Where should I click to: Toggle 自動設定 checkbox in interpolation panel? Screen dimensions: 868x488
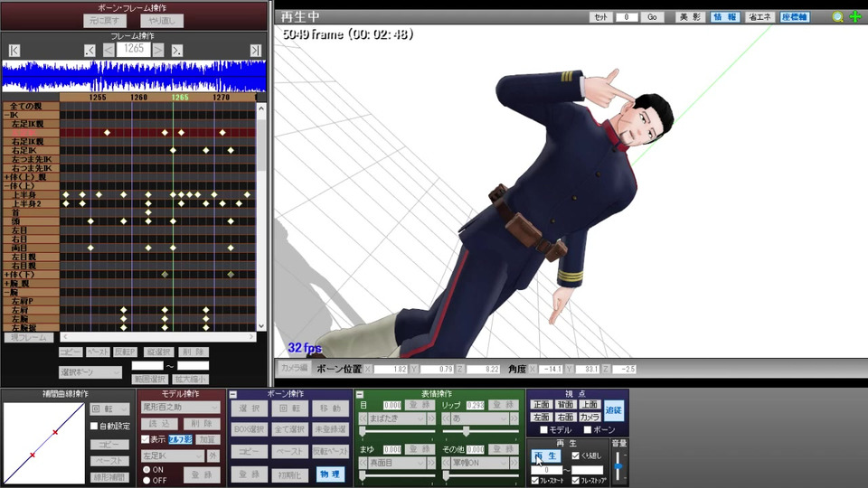pyautogui.click(x=94, y=426)
